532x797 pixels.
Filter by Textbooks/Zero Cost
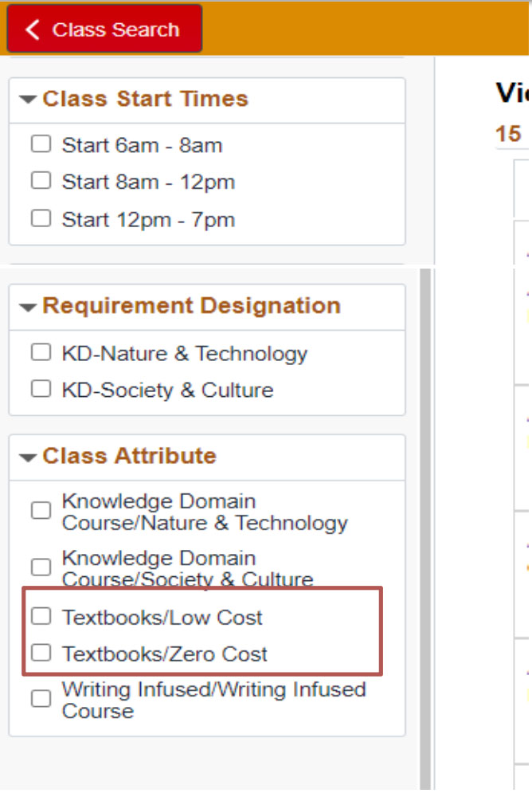(x=41, y=654)
